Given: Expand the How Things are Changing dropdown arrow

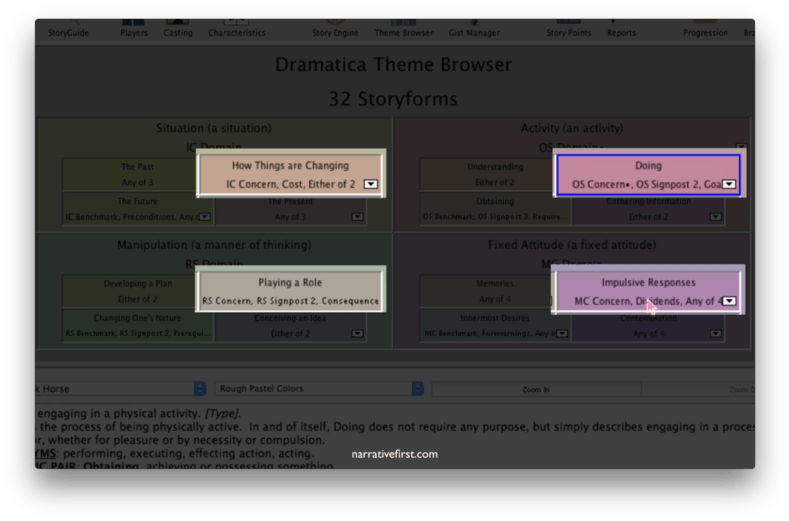Looking at the screenshot, I should [x=371, y=184].
